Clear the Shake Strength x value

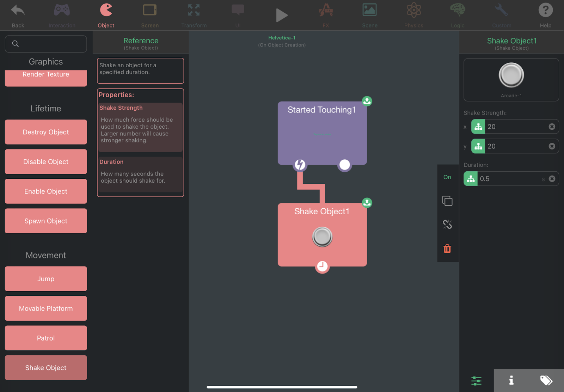pyautogui.click(x=552, y=127)
